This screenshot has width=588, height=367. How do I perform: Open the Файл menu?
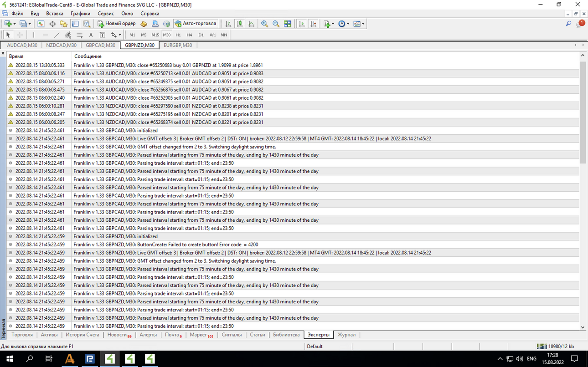(17, 14)
